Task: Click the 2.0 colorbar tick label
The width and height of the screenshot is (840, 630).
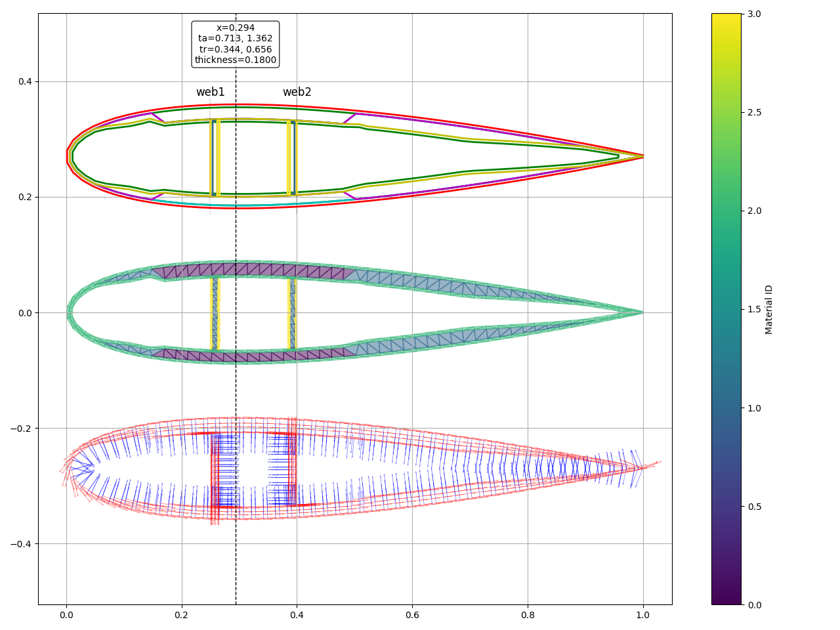Action: point(754,211)
